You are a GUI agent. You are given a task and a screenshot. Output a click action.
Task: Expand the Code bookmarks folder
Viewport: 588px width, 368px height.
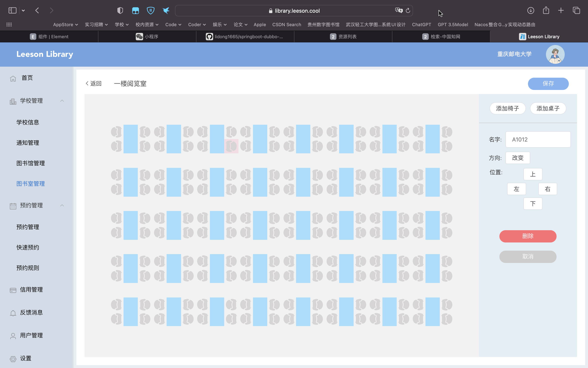(173, 25)
